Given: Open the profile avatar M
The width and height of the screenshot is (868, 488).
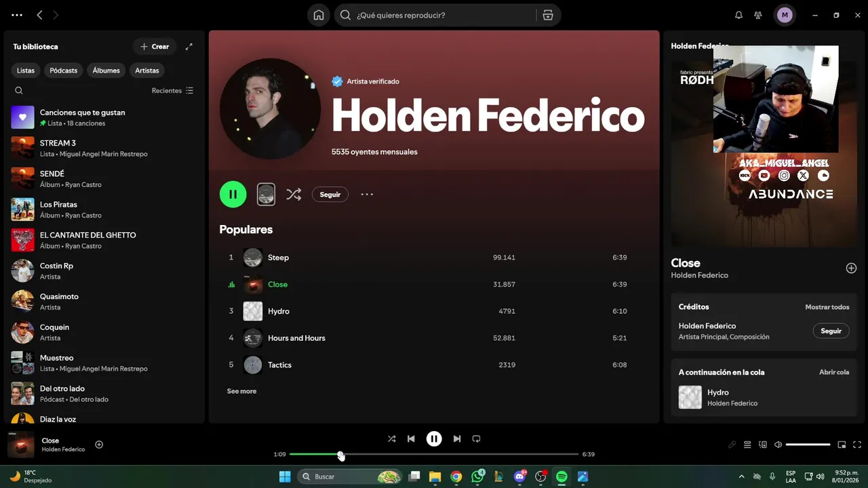Looking at the screenshot, I should coord(785,15).
